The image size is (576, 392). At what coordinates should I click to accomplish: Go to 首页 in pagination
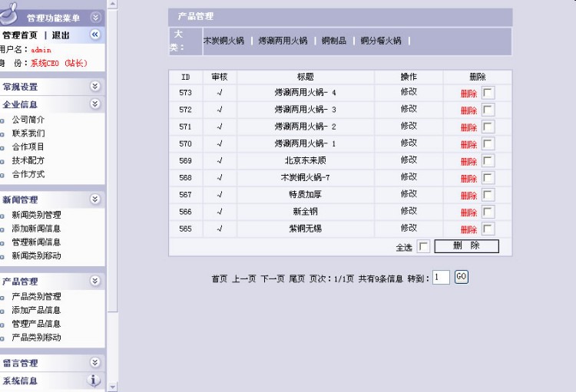(220, 279)
